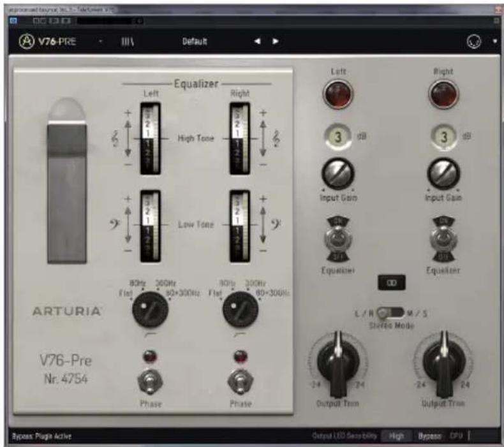Click the 'Equalizer' section heading
Viewport: 504px width, 447px height.
pyautogui.click(x=196, y=84)
